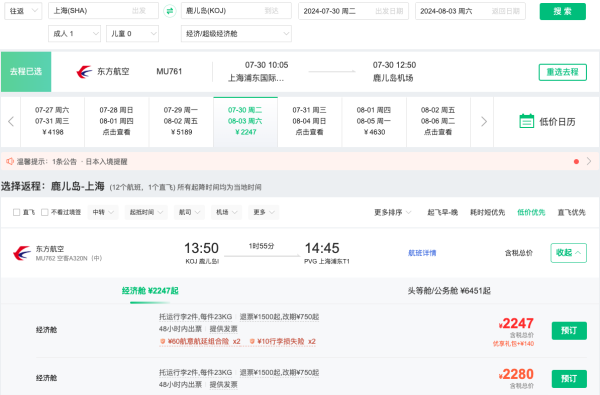Pick the 2024-07-30 departure date field

[x=353, y=11]
